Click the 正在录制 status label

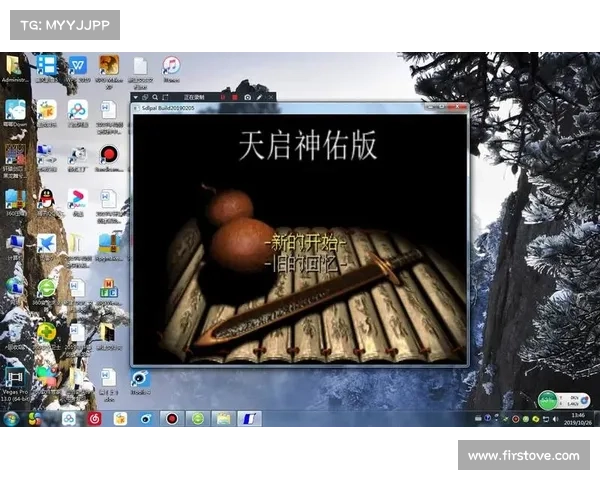click(194, 97)
